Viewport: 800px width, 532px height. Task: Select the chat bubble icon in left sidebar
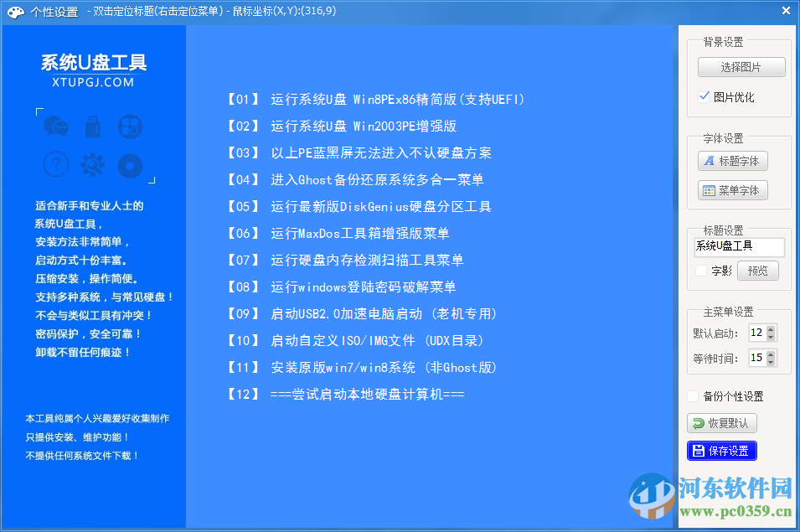(x=55, y=127)
